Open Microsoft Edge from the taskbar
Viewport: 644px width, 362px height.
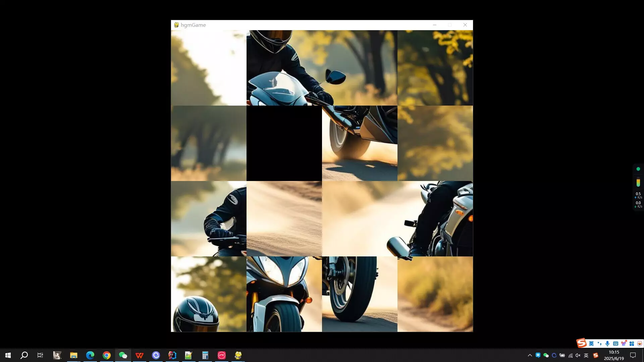pyautogui.click(x=90, y=355)
